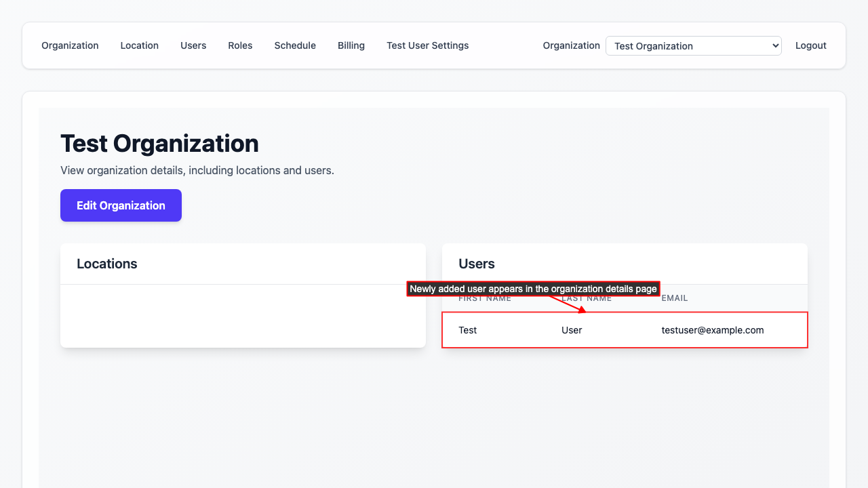The image size is (868, 488).
Task: Expand the Test Organization dropdown
Action: [x=693, y=46]
